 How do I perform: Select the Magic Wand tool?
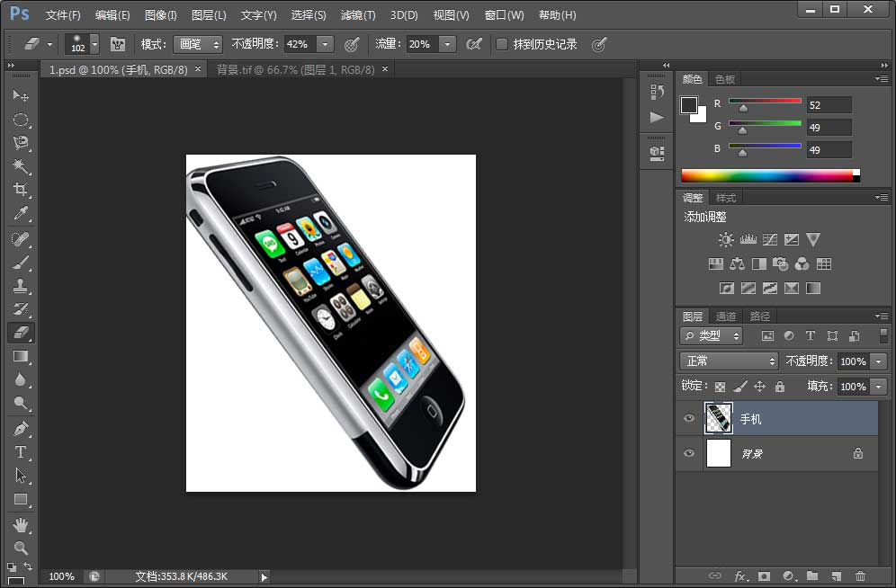pos(21,166)
